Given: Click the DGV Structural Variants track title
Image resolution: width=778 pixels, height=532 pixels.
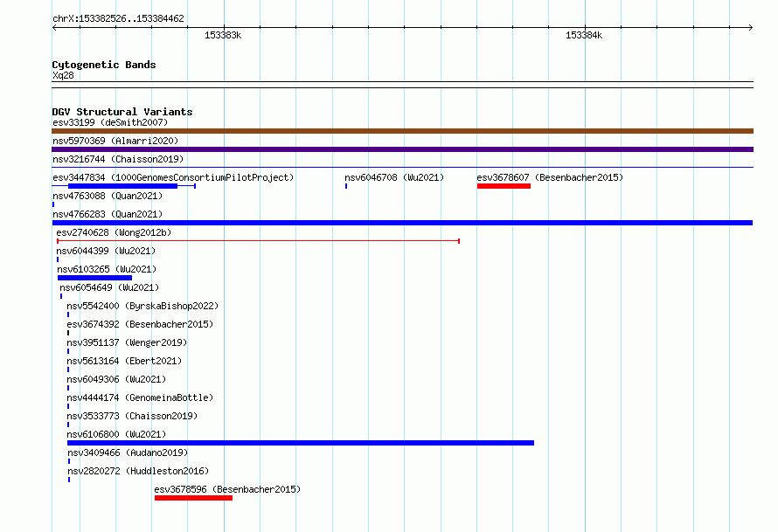Looking at the screenshot, I should (122, 112).
